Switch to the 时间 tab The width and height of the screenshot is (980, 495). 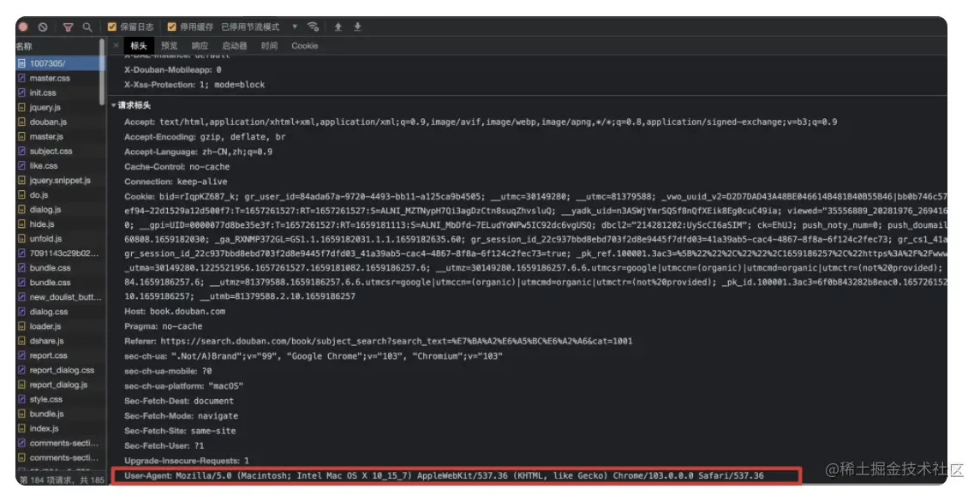pyautogui.click(x=269, y=45)
